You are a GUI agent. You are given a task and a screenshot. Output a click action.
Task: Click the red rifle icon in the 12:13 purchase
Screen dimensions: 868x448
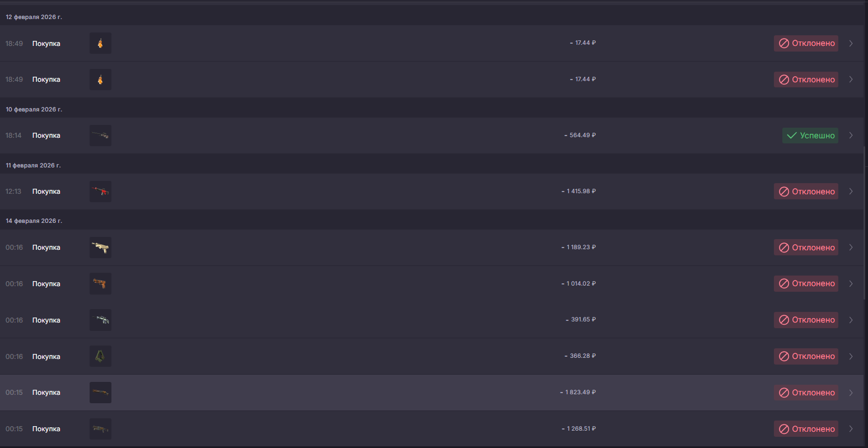100,192
